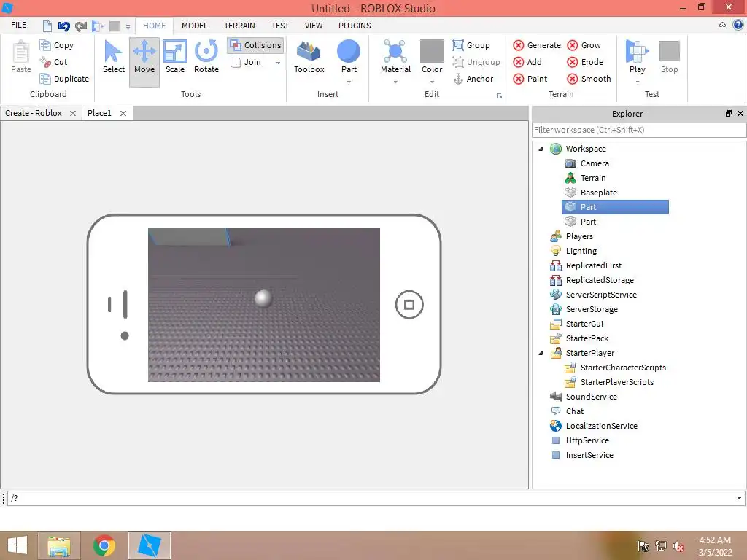747x560 pixels.
Task: Open the Part type dropdown arrow
Action: [349, 82]
